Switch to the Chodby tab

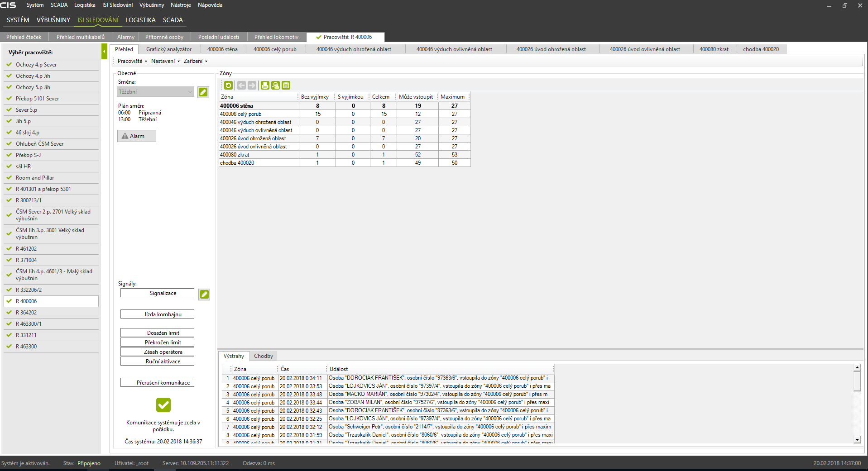(263, 356)
